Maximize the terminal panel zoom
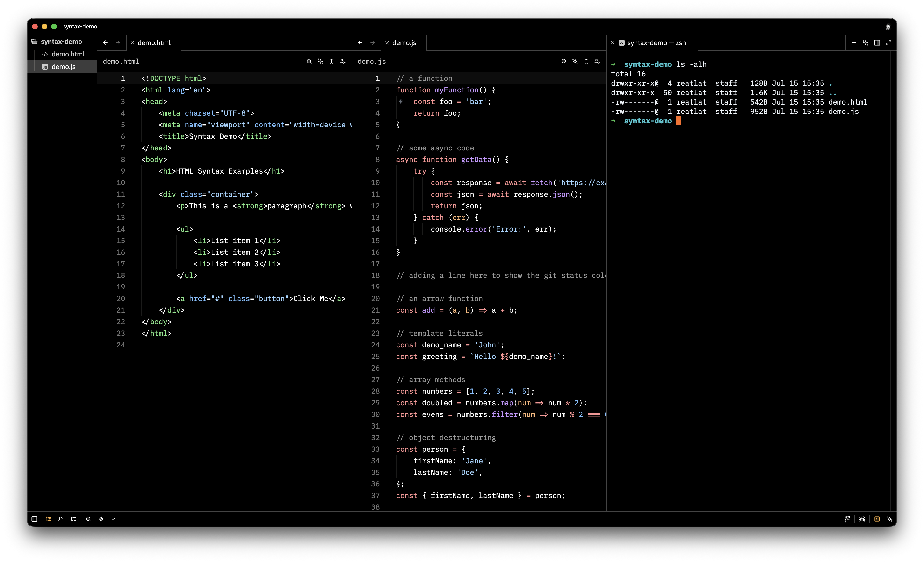This screenshot has height=562, width=924. tap(889, 43)
